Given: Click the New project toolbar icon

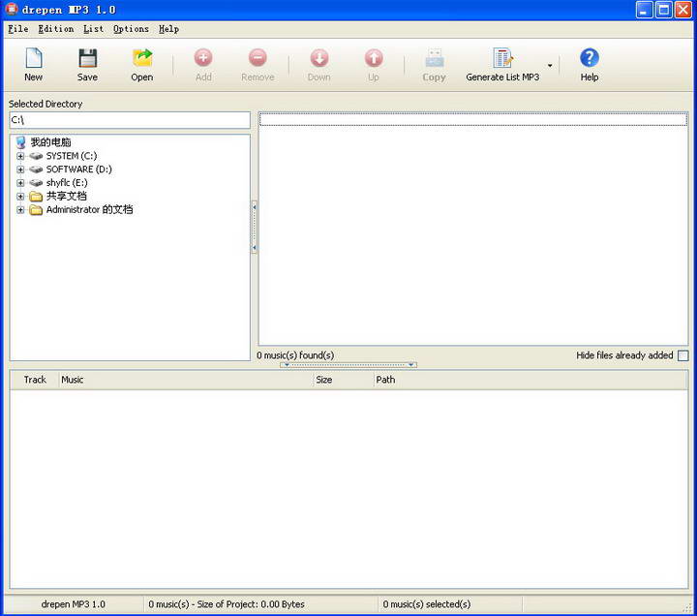Looking at the screenshot, I should coord(34,58).
